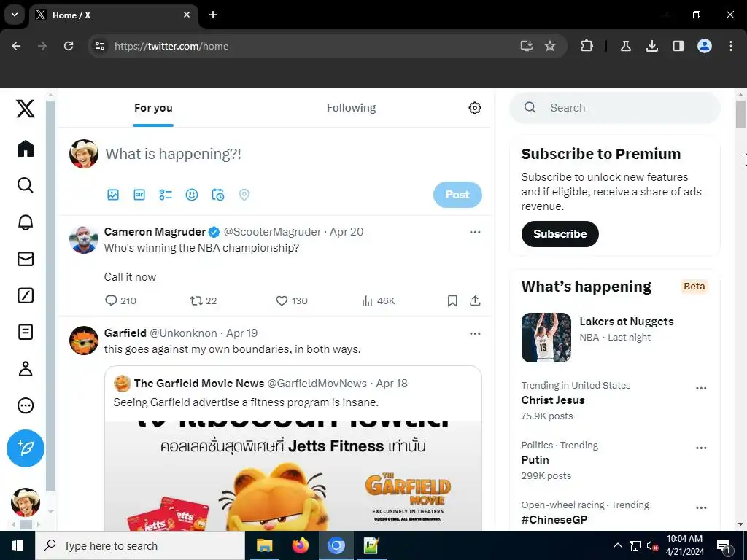Open Messages envelope icon

click(x=26, y=259)
